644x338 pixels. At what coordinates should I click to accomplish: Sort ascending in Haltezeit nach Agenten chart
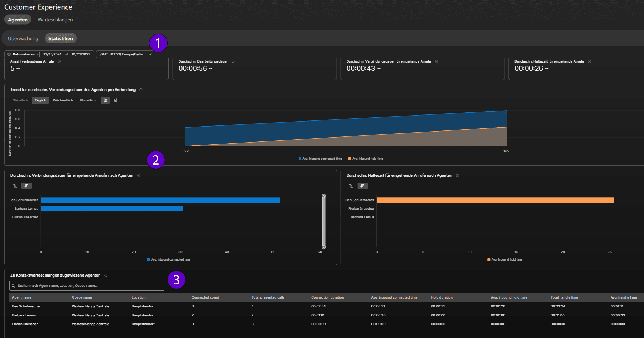[x=351, y=186]
